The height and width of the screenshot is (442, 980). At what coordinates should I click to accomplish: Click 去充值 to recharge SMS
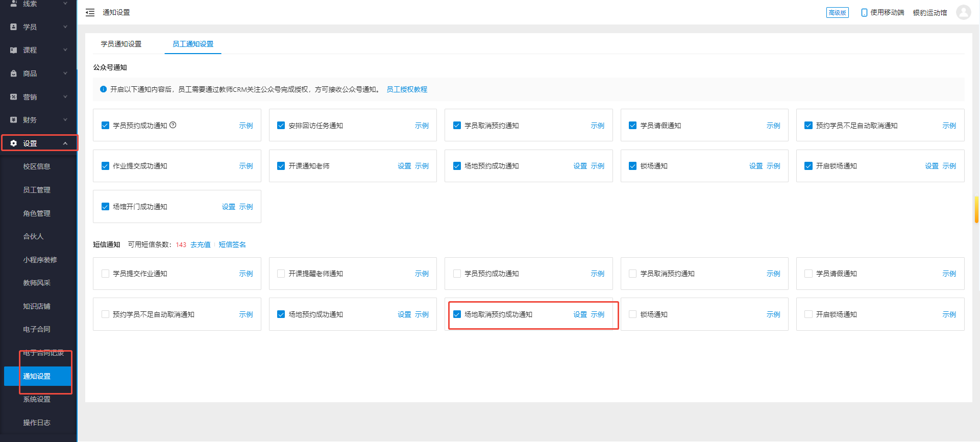click(200, 244)
